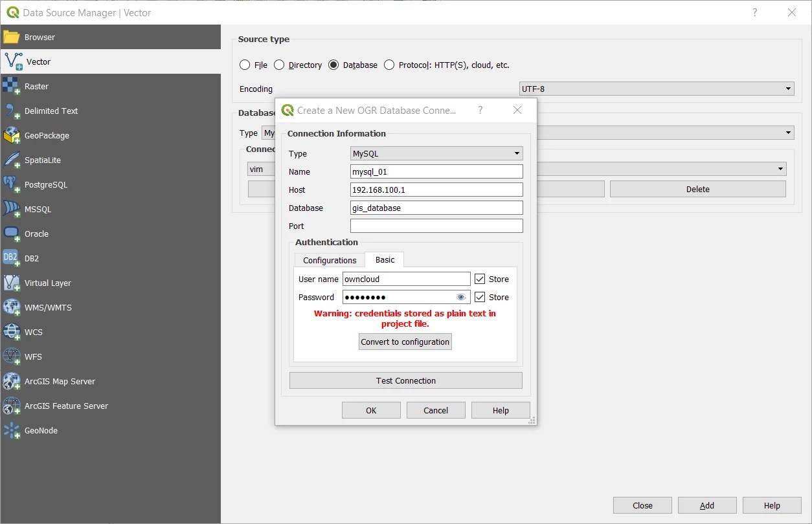This screenshot has height=524, width=812.
Task: Open the Type dropdown showing MySQL
Action: (x=516, y=153)
